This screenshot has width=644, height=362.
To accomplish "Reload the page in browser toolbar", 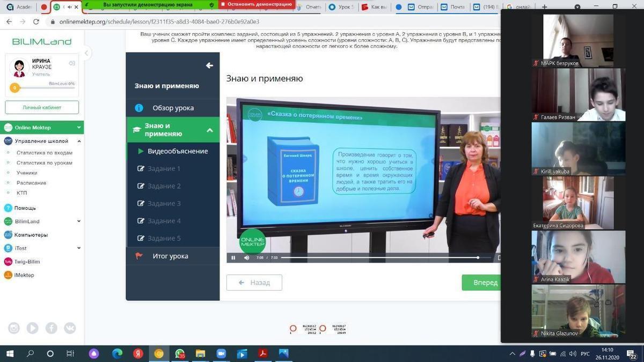I will pyautogui.click(x=36, y=22).
